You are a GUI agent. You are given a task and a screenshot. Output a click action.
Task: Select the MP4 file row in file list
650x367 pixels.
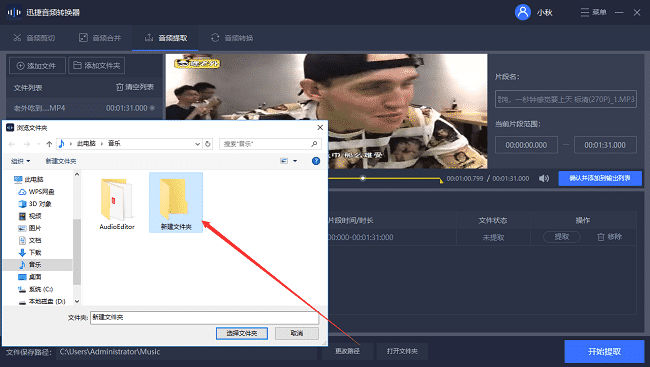click(84, 108)
